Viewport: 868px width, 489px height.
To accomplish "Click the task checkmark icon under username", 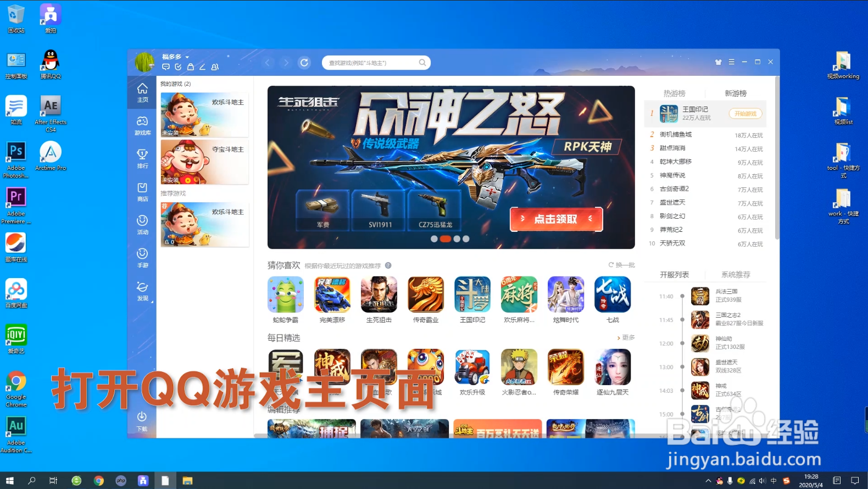I will [178, 66].
